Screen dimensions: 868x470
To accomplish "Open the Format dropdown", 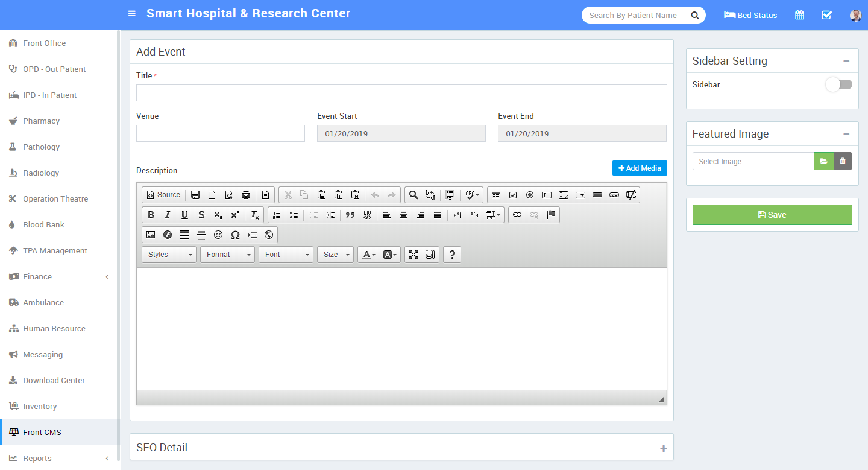I will pos(228,255).
